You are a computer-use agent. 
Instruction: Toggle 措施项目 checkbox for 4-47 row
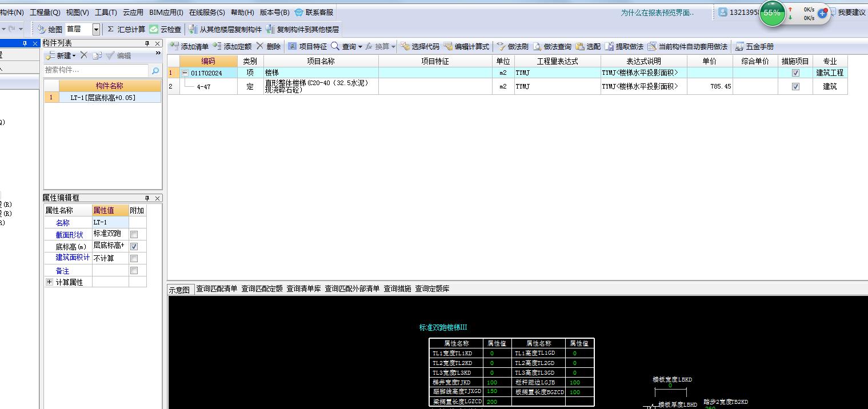[x=795, y=87]
